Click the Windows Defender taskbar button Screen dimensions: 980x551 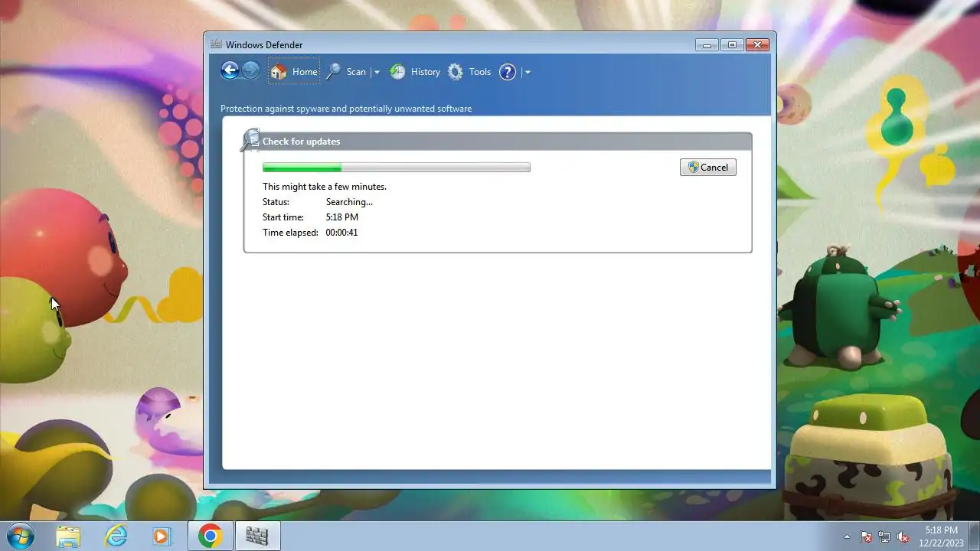(x=257, y=536)
